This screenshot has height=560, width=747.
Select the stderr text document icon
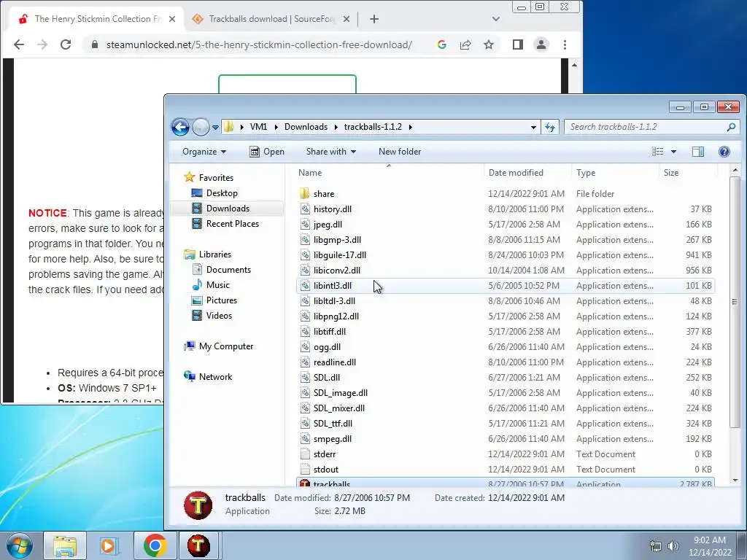(x=305, y=454)
